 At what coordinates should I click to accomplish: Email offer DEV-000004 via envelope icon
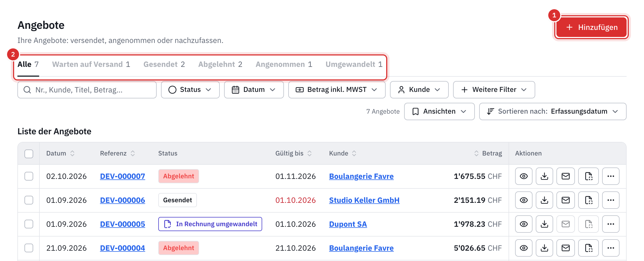pyautogui.click(x=565, y=248)
